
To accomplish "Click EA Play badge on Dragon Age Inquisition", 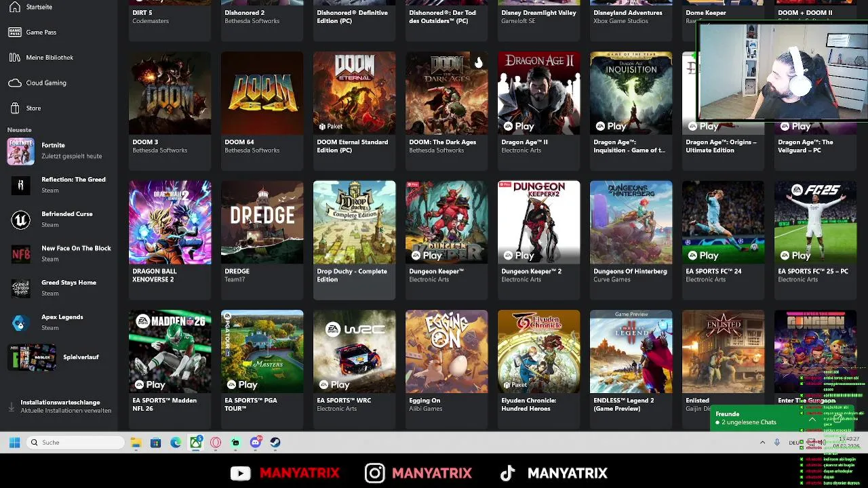I will [x=610, y=126].
